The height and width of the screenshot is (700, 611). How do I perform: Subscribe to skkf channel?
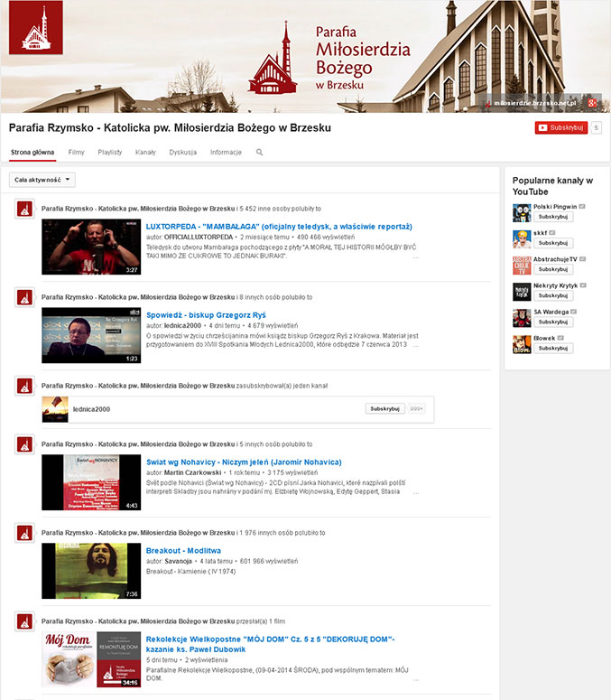pos(553,243)
